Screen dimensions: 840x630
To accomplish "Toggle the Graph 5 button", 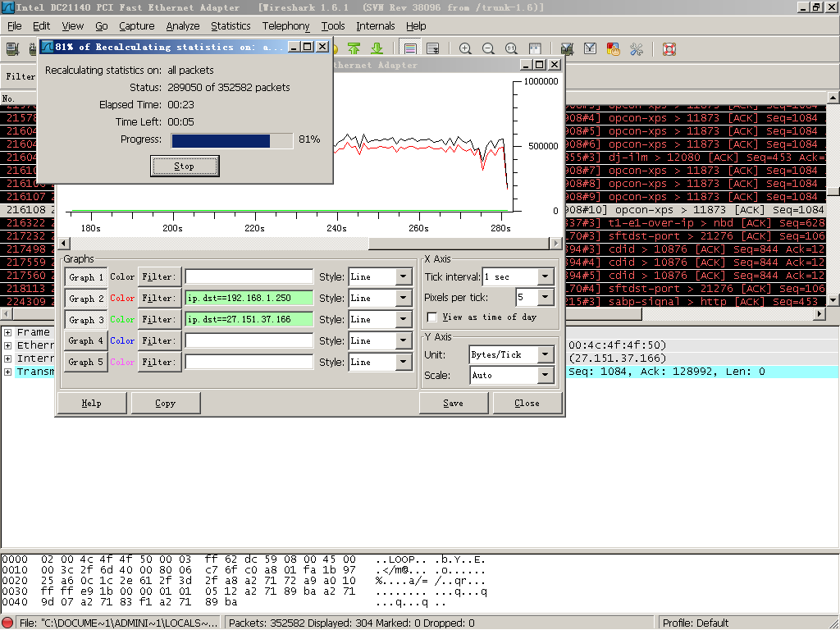I will pyautogui.click(x=85, y=362).
